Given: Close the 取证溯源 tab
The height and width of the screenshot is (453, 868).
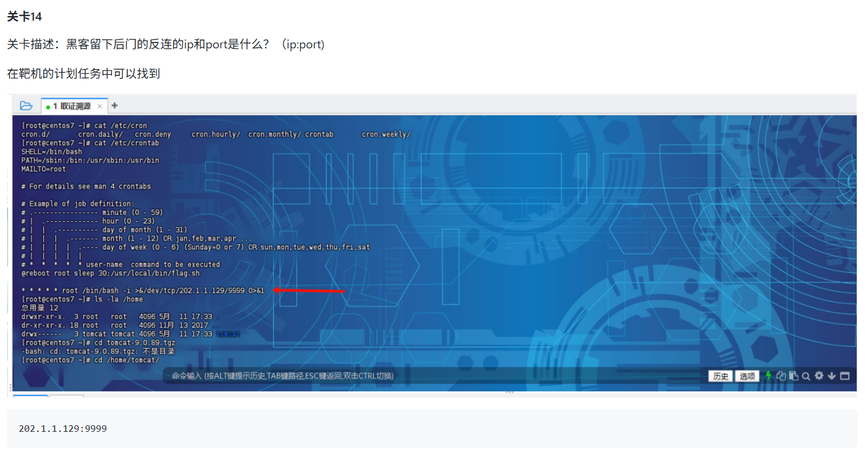Looking at the screenshot, I should pyautogui.click(x=100, y=106).
